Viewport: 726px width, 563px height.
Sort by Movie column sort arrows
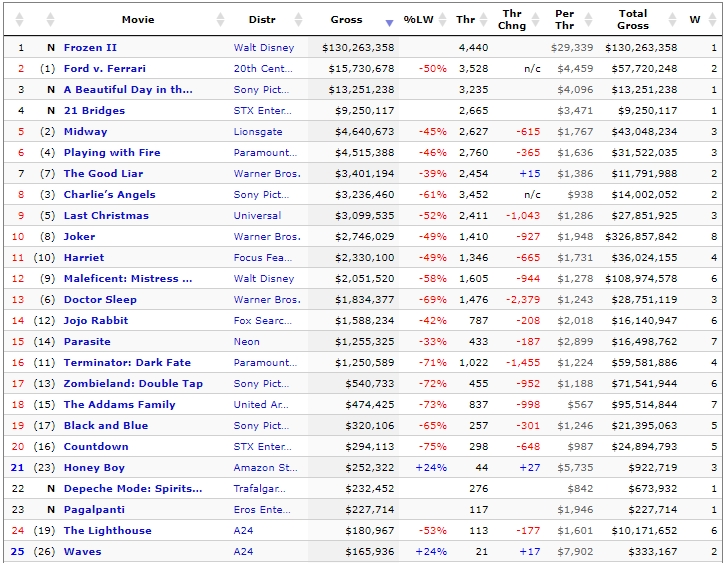click(220, 19)
